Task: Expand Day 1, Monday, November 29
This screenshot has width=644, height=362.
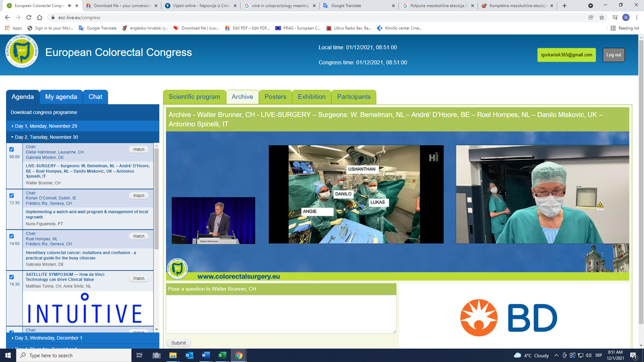Action: [x=46, y=126]
